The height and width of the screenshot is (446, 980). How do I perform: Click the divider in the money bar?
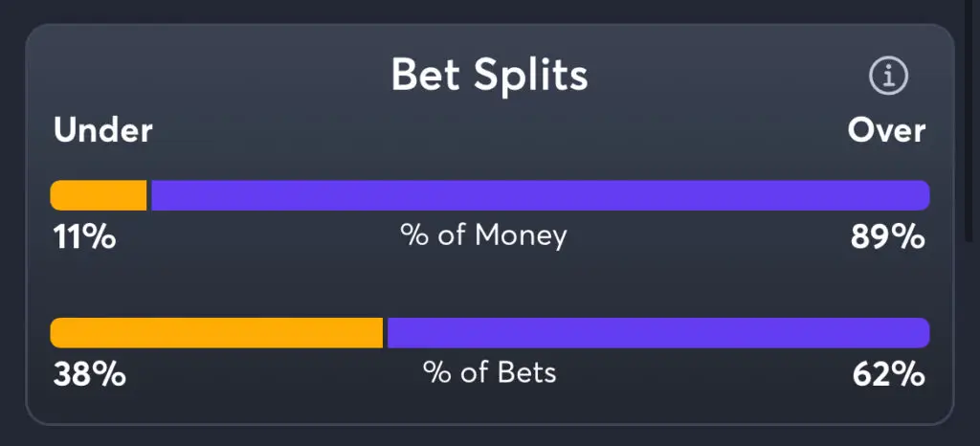(149, 195)
